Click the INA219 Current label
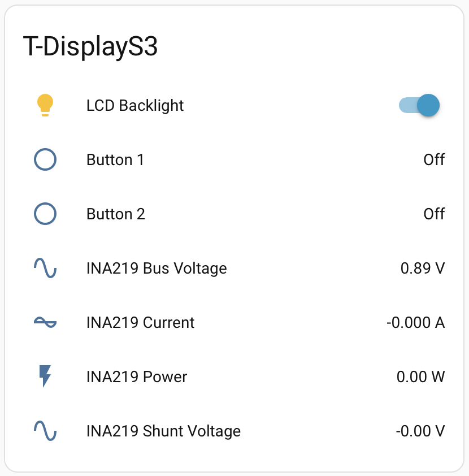 coord(140,322)
